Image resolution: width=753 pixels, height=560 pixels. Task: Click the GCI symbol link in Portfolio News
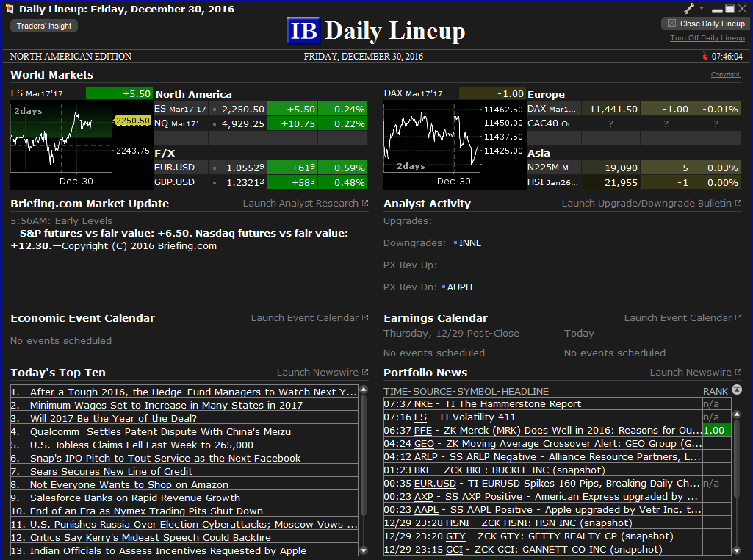[454, 550]
